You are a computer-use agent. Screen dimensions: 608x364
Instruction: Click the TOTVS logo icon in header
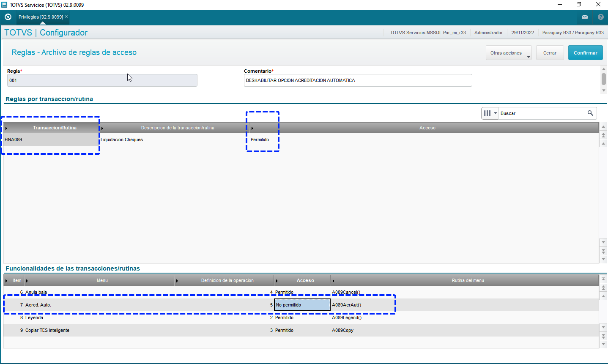click(x=8, y=17)
